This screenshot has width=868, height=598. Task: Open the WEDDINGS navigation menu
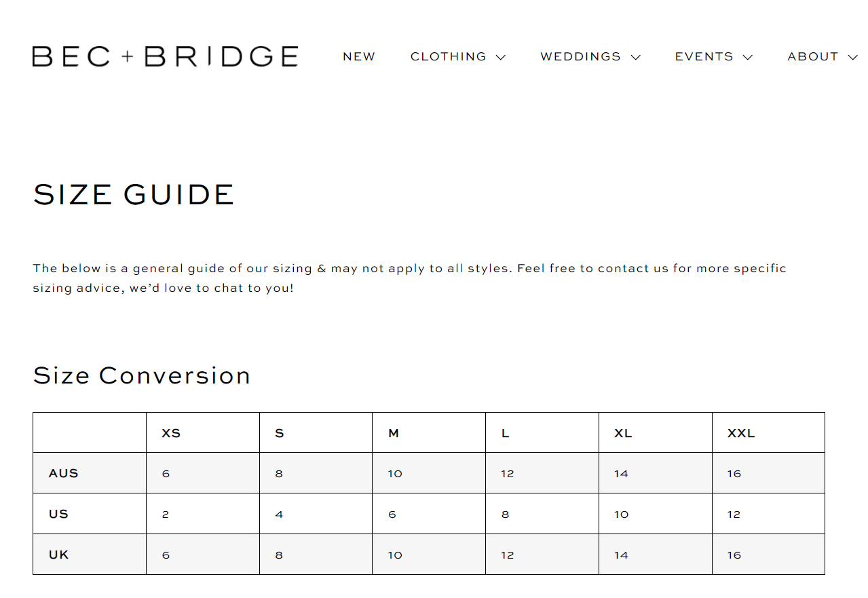pos(581,57)
